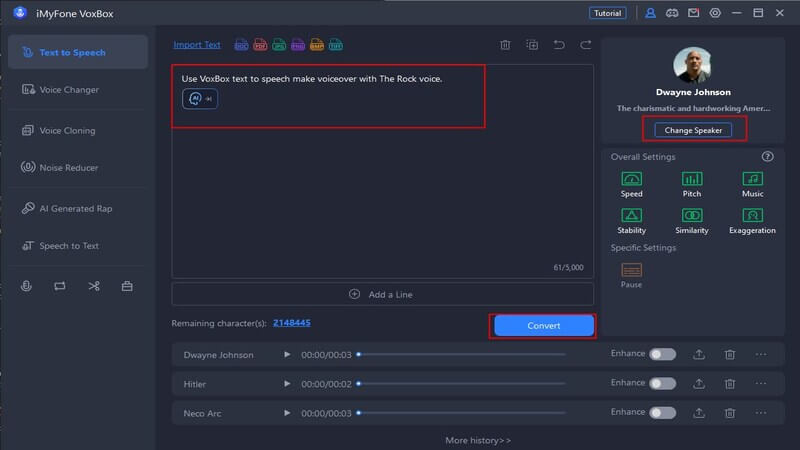Import a DOC file icon

click(241, 45)
